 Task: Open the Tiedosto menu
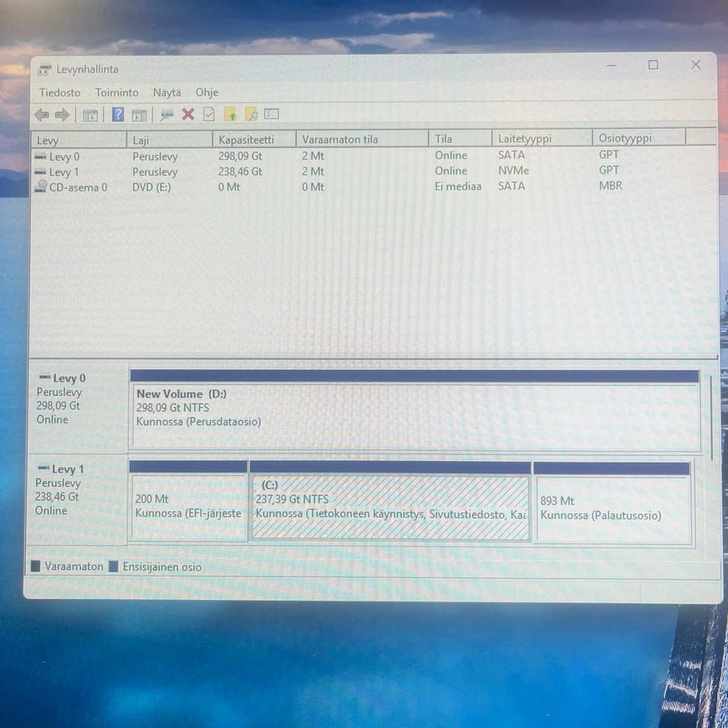coord(60,93)
